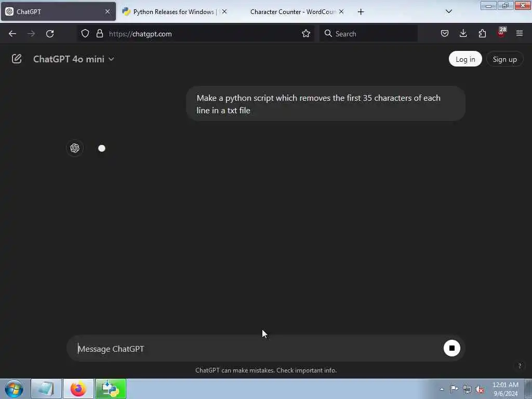Click the ChatGPT logo avatar in chat

tap(75, 148)
